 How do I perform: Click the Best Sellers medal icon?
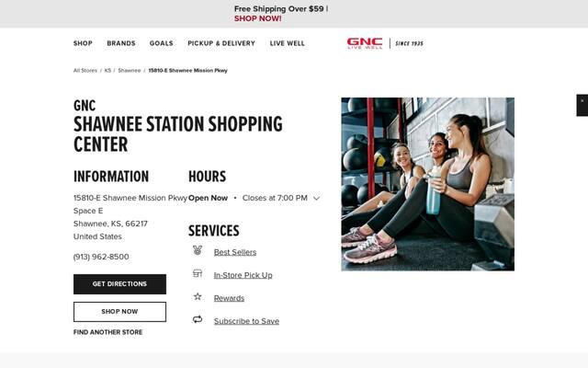pyautogui.click(x=198, y=250)
